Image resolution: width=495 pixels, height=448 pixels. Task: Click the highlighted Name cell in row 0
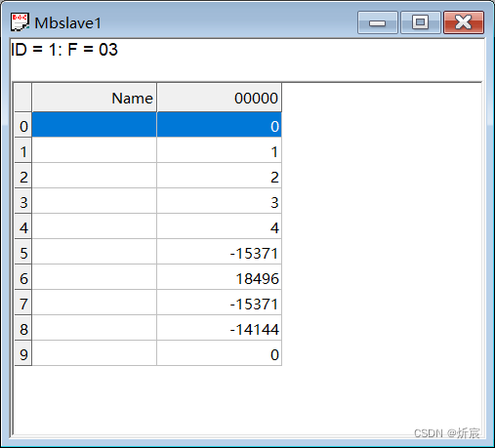(94, 125)
